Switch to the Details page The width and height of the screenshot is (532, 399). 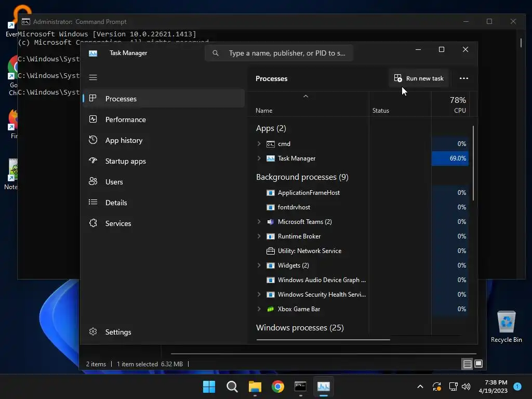point(164,203)
